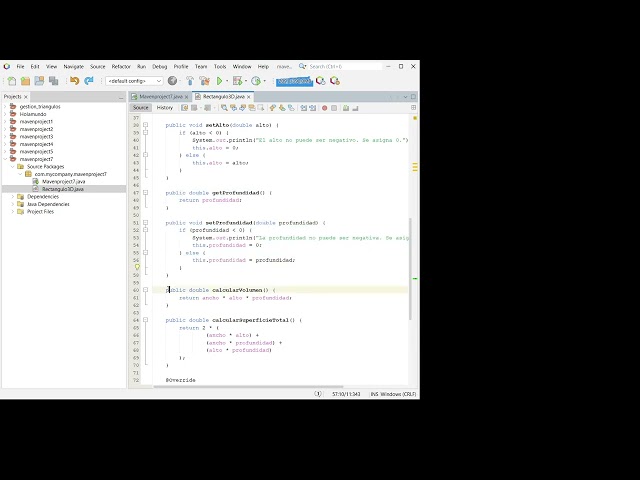Click the notifications icon in the status bar
Viewport: 640px width, 480px height.
[318, 394]
